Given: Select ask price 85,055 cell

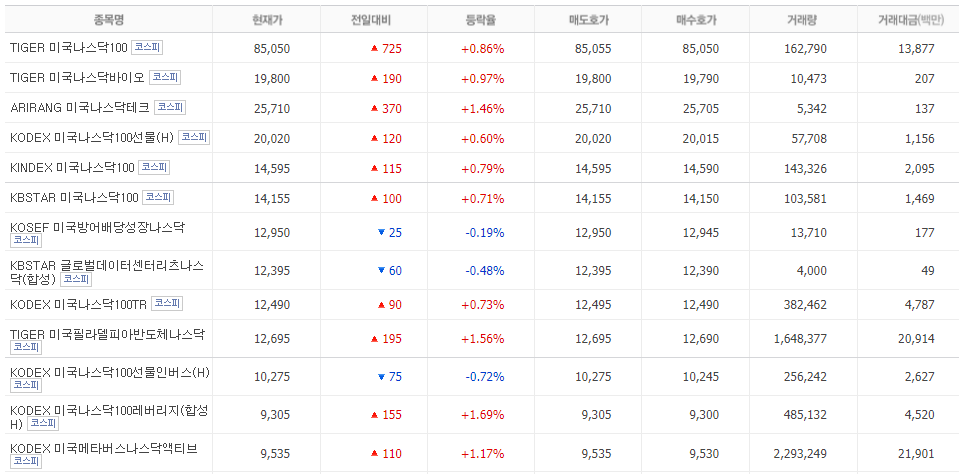Looking at the screenshot, I should [593, 49].
